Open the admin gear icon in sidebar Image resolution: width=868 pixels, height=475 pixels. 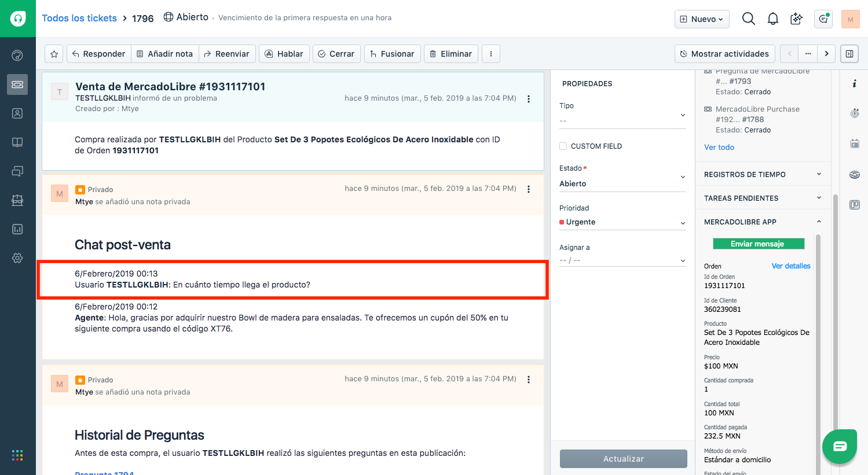17,258
